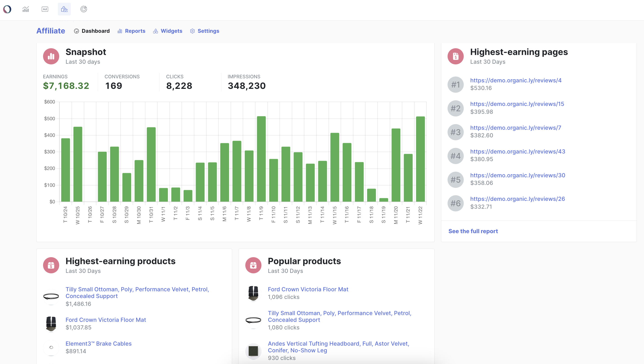The image size is (644, 364).
Task: Open the Dashboard tab
Action: 92,31
